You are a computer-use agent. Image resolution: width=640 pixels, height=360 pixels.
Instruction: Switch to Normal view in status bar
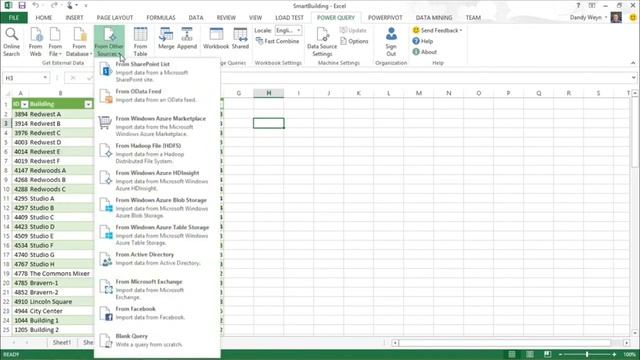click(511, 354)
